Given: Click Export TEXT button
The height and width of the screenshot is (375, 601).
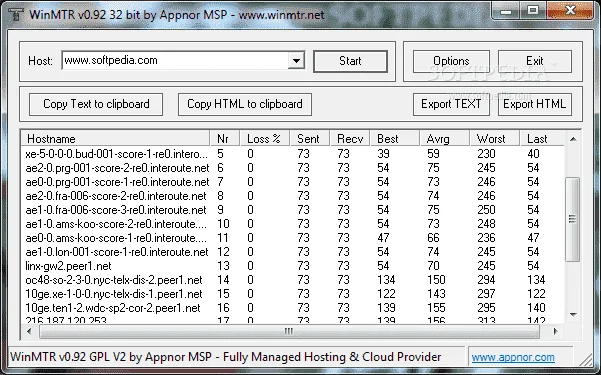Looking at the screenshot, I should coord(451,104).
